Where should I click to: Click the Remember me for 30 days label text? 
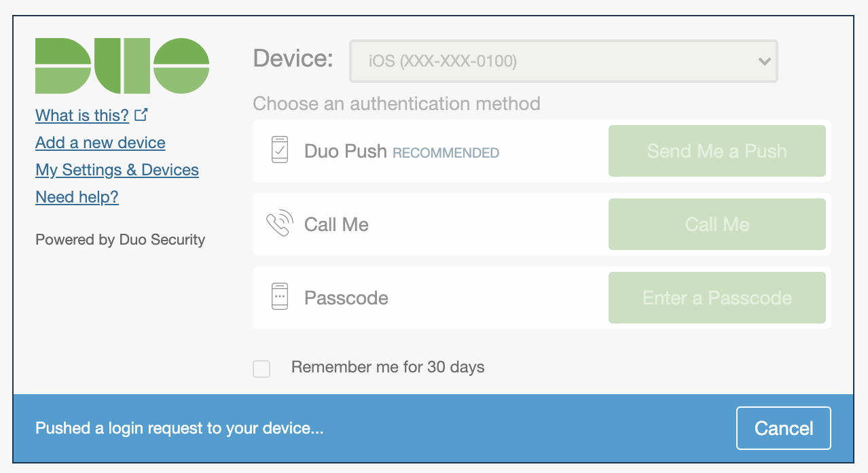pyautogui.click(x=388, y=368)
